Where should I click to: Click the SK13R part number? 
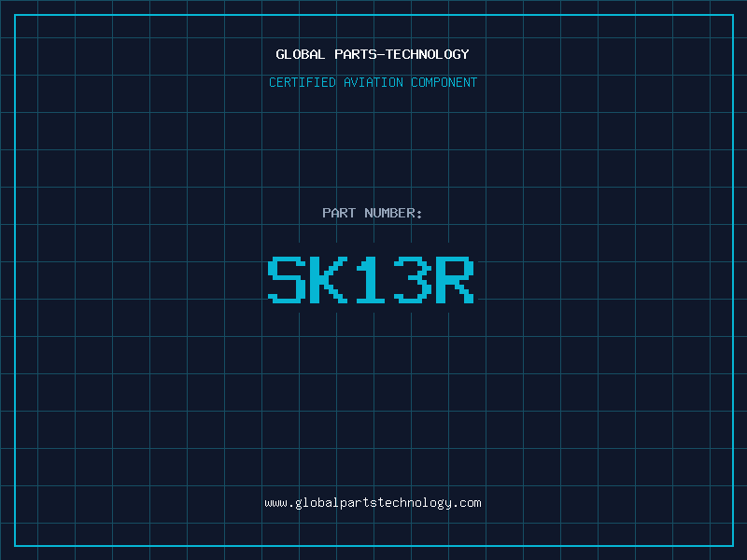371,279
